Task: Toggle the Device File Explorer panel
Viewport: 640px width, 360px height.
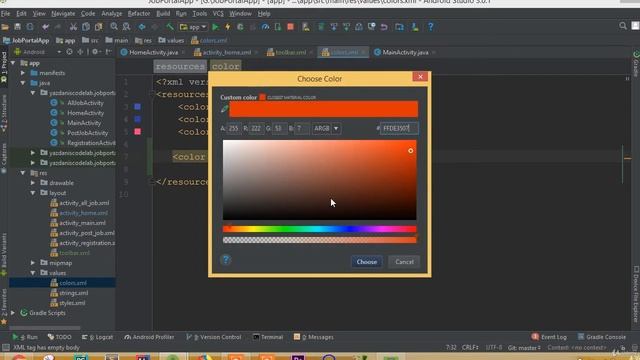Action: pos(636,295)
